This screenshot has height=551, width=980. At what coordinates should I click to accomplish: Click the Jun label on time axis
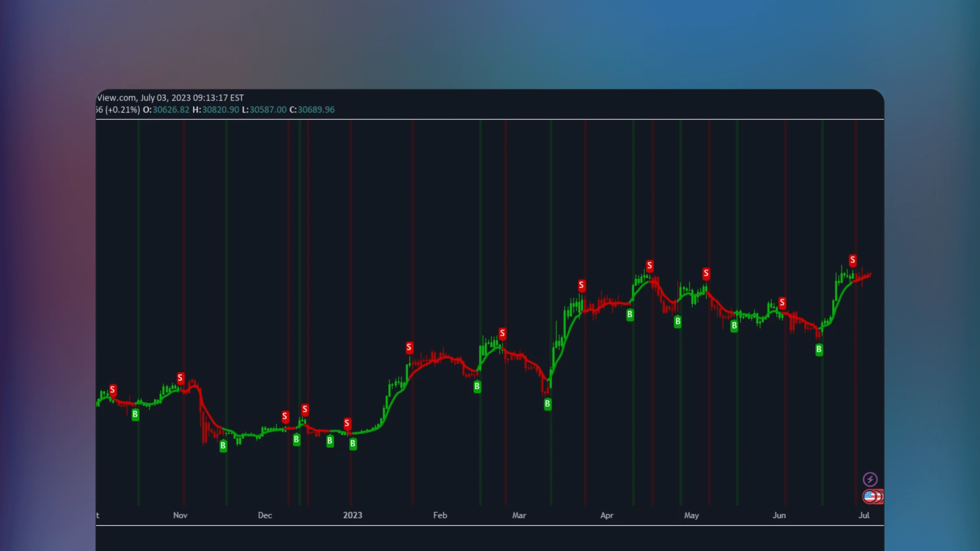click(x=779, y=515)
